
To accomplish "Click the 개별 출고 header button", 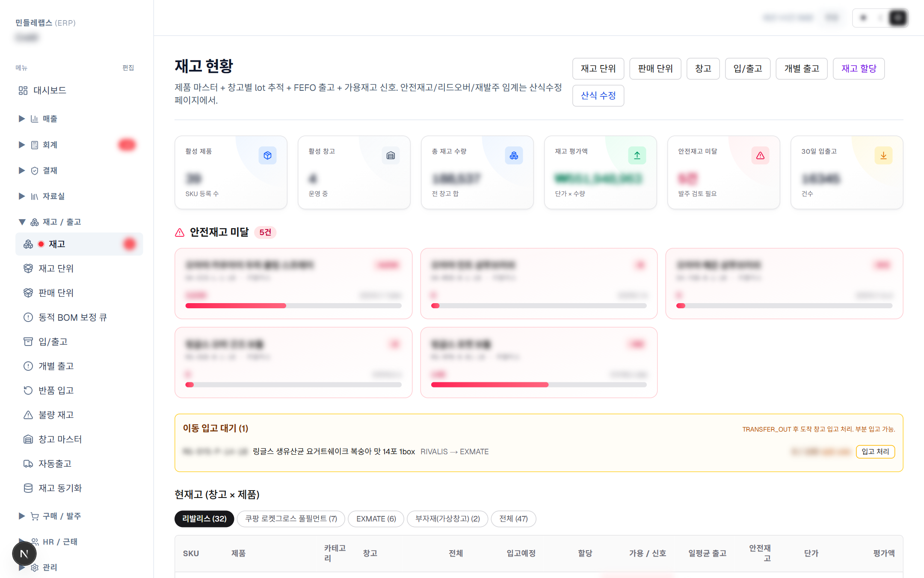I will pyautogui.click(x=802, y=69).
